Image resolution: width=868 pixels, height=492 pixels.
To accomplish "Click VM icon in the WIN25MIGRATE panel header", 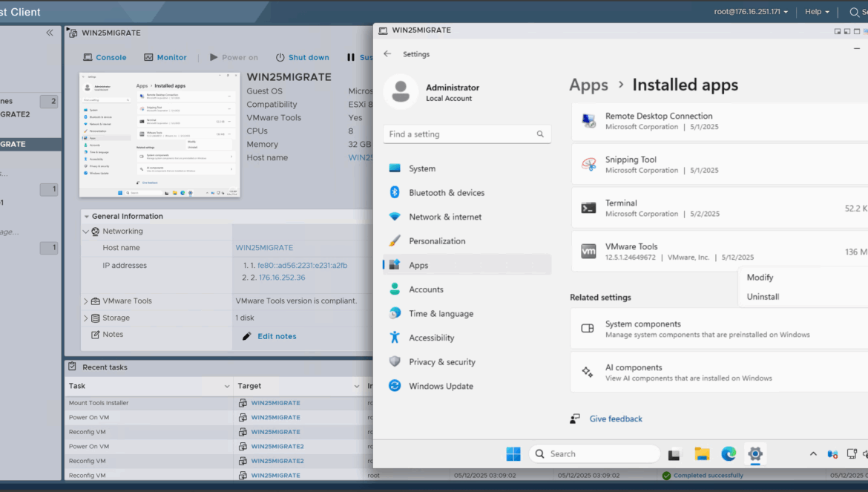I will coord(73,33).
